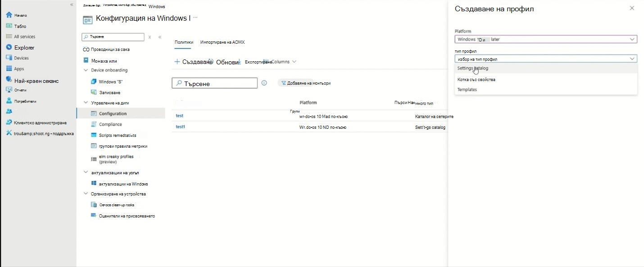Select Templates profile type option
The width and height of the screenshot is (644, 267).
[x=546, y=90]
